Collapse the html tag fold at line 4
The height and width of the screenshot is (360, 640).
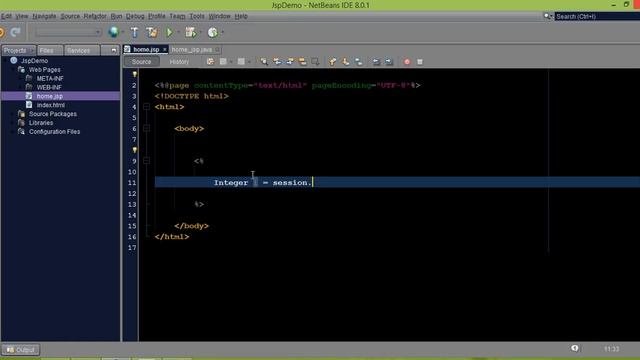[147, 107]
